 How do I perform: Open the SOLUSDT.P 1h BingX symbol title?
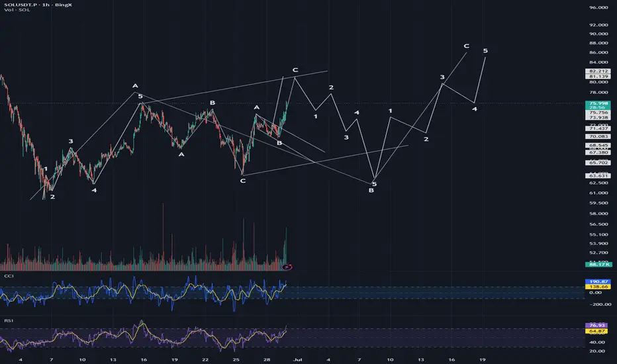(38, 5)
